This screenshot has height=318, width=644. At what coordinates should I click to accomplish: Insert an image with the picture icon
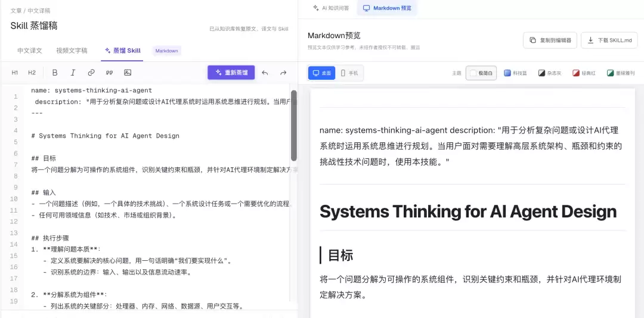(x=128, y=73)
